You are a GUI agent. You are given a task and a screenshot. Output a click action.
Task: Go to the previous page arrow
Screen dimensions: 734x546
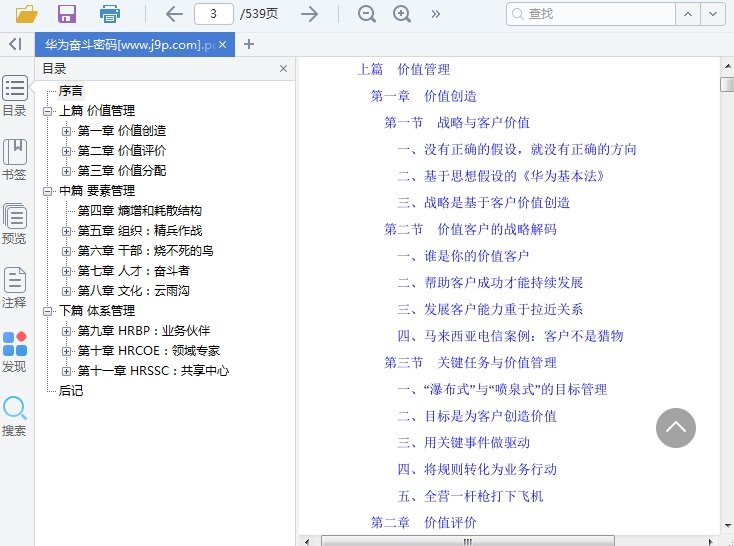click(x=174, y=14)
